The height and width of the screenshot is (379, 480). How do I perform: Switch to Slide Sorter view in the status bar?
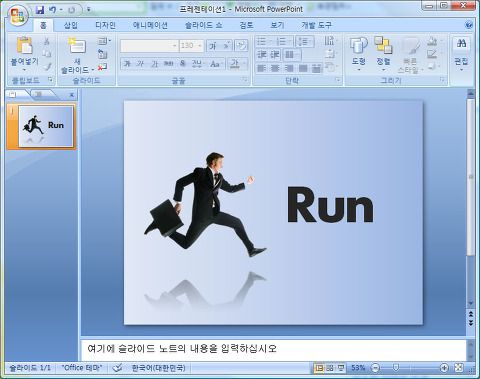(330, 368)
